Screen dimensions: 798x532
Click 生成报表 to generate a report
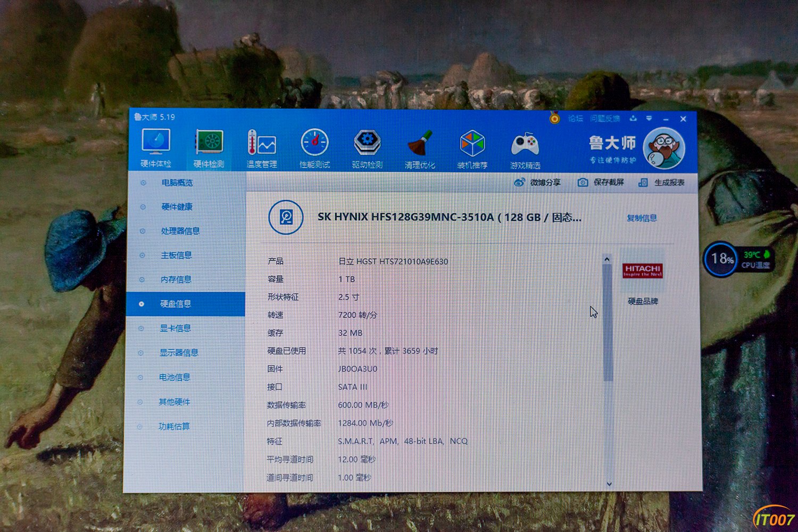(661, 182)
